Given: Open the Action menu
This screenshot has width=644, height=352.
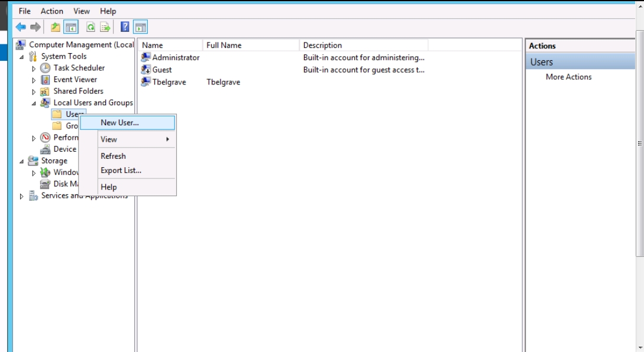Looking at the screenshot, I should (x=52, y=11).
